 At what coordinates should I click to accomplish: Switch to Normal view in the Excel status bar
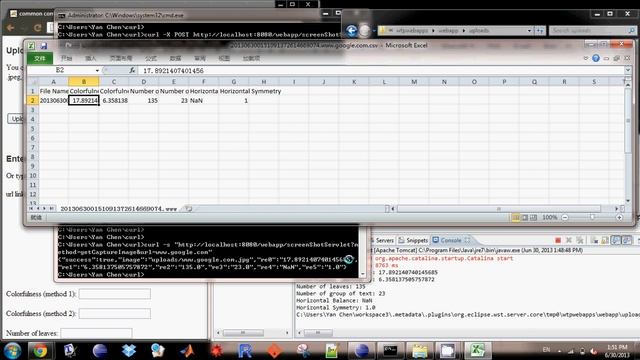[516, 218]
